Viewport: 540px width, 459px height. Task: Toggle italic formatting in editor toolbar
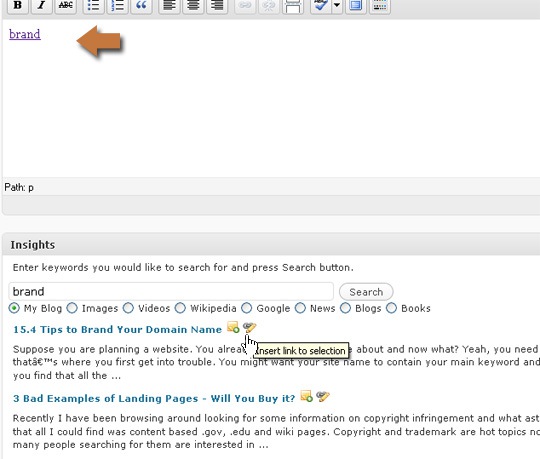[41, 6]
